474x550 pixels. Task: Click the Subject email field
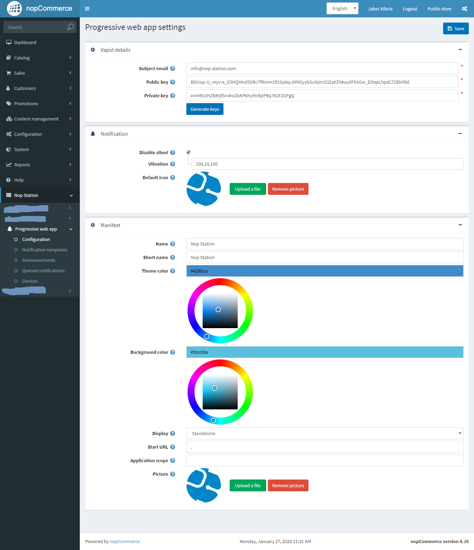tap(322, 68)
